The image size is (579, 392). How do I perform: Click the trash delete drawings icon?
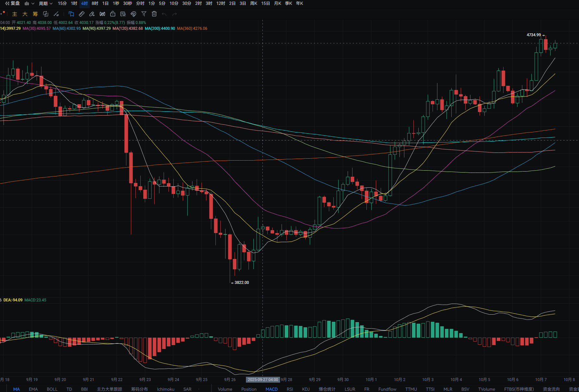154,14
